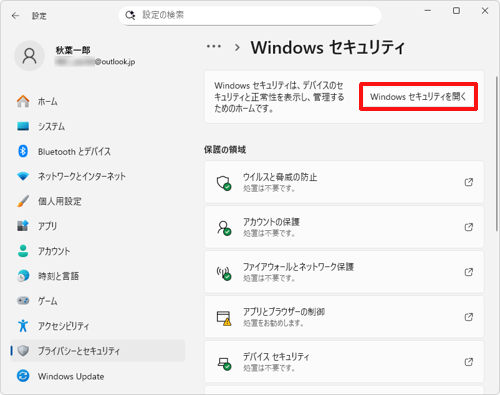The width and height of the screenshot is (500, 395).
Task: Click the 時刻と言語 globe clock icon
Action: 23,276
